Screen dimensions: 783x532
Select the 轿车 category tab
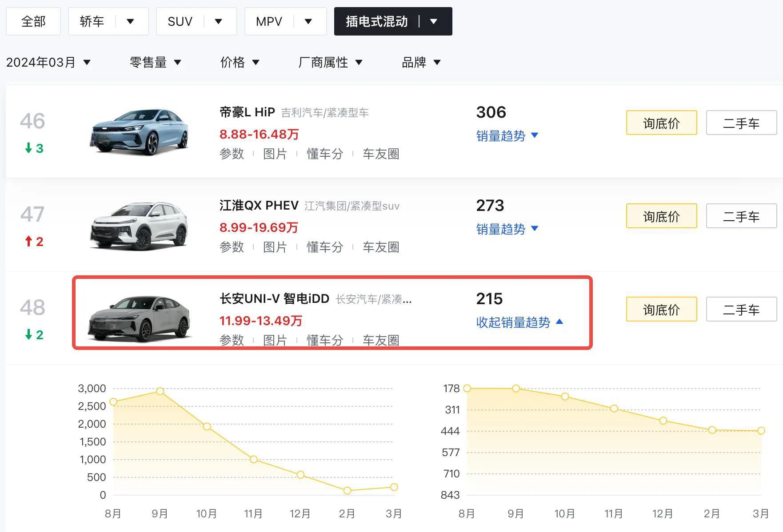tap(92, 21)
